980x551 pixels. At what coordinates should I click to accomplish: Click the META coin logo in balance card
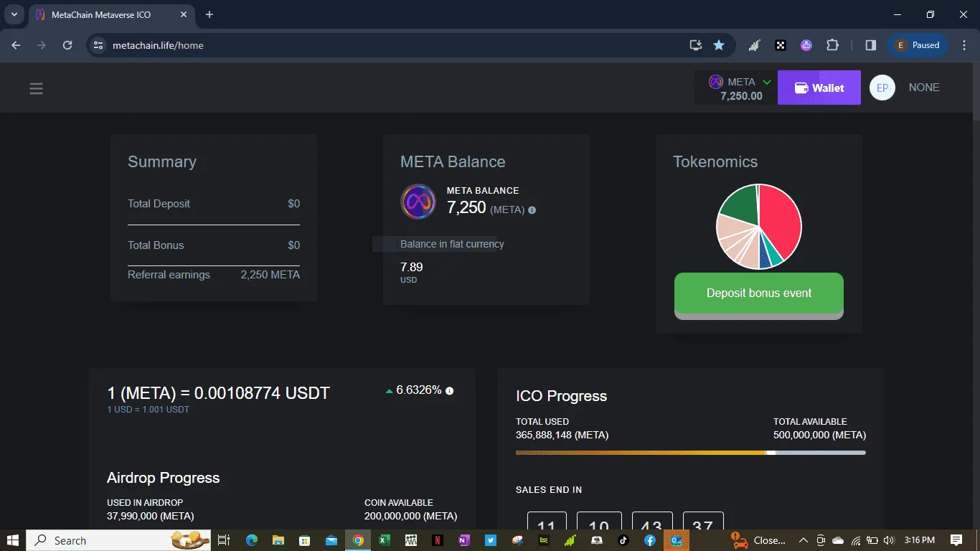(418, 202)
